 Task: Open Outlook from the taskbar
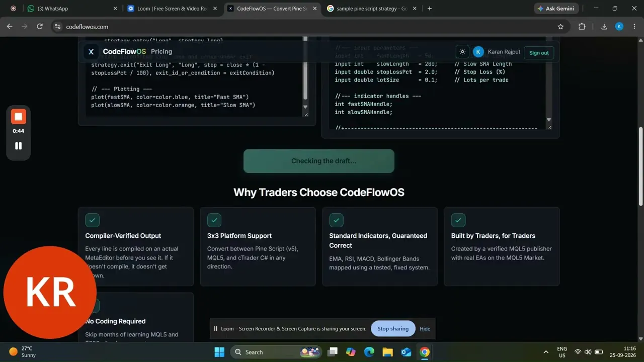pos(406,352)
